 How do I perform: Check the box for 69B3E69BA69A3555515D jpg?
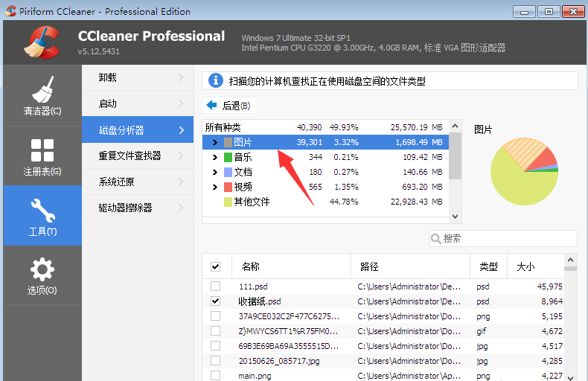pos(216,346)
